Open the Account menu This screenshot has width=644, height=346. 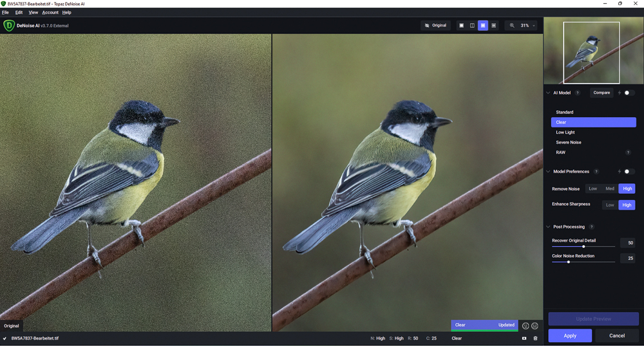(x=50, y=12)
